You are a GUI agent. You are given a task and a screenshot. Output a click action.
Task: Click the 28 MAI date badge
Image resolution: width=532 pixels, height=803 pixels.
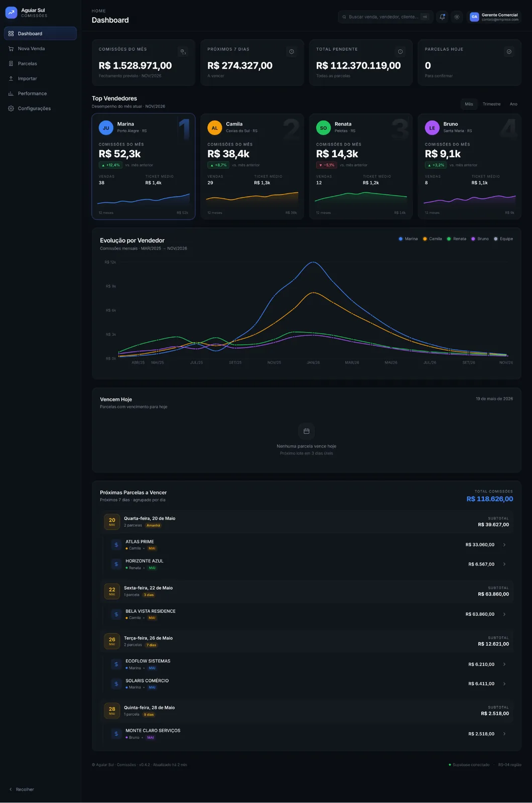click(112, 711)
